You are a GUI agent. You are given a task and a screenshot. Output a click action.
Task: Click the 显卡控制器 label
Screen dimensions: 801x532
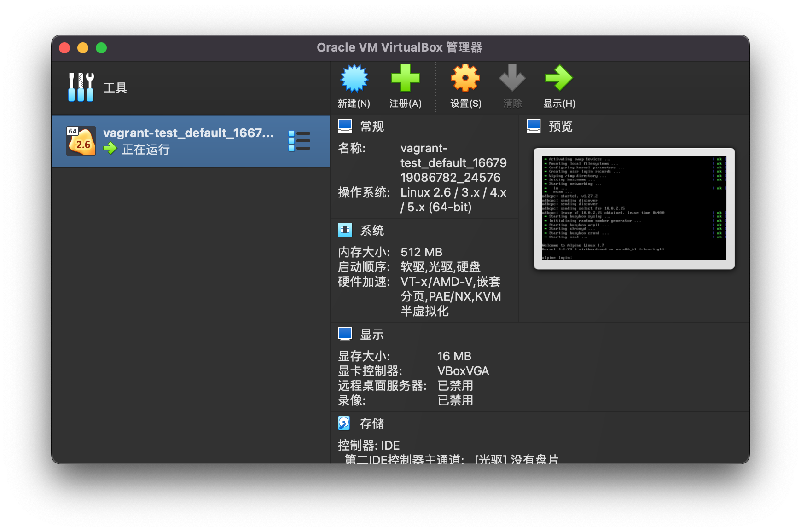coord(370,371)
